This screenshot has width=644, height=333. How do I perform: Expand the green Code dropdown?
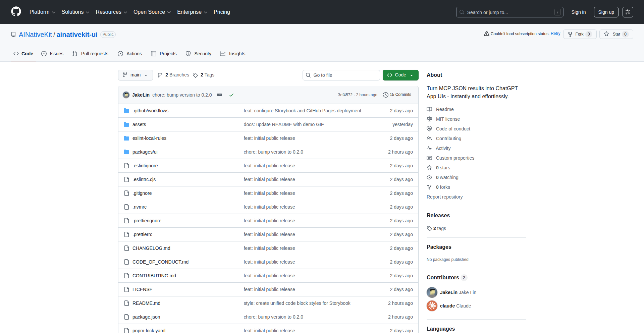point(400,75)
